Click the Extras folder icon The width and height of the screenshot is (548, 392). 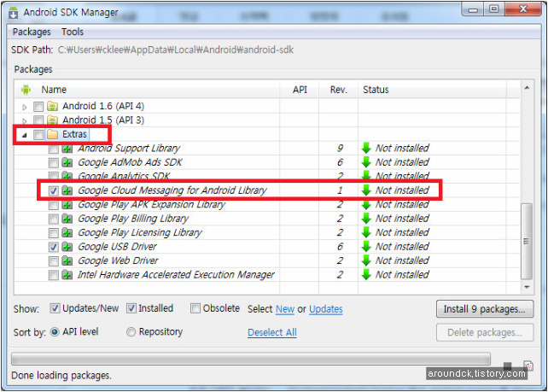coord(52,134)
